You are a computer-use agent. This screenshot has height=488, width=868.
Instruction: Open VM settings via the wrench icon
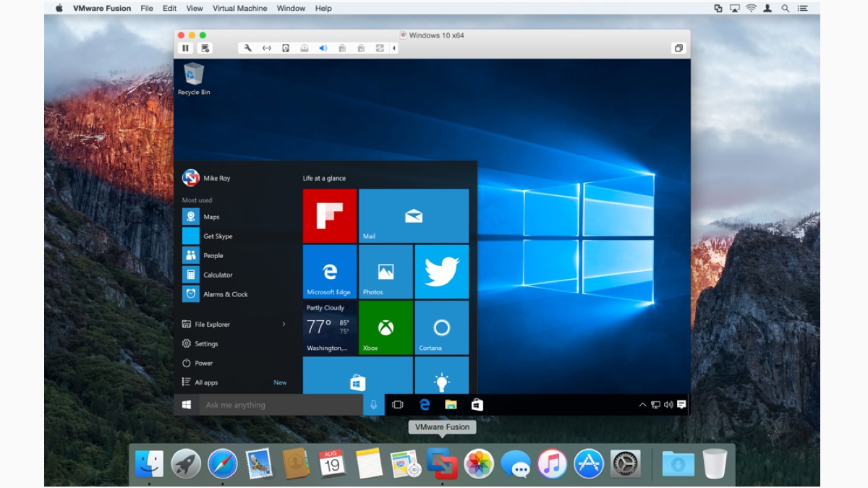click(248, 48)
